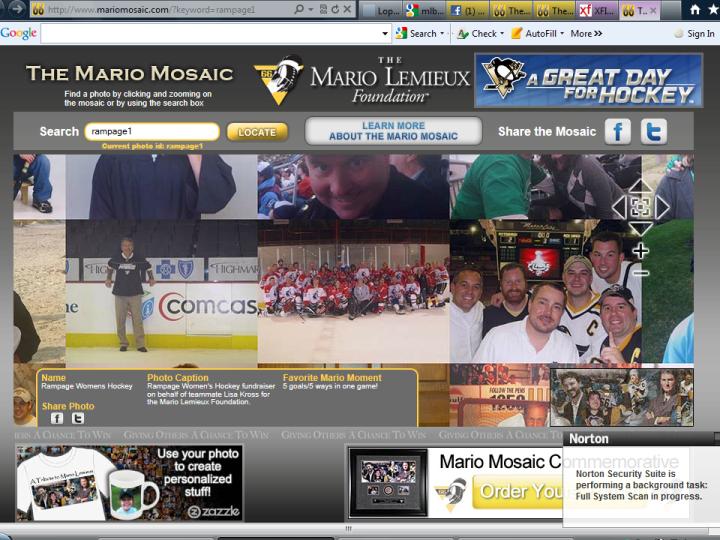The image size is (720, 540).
Task: Click the Norton notification title bar
Action: (x=641, y=439)
